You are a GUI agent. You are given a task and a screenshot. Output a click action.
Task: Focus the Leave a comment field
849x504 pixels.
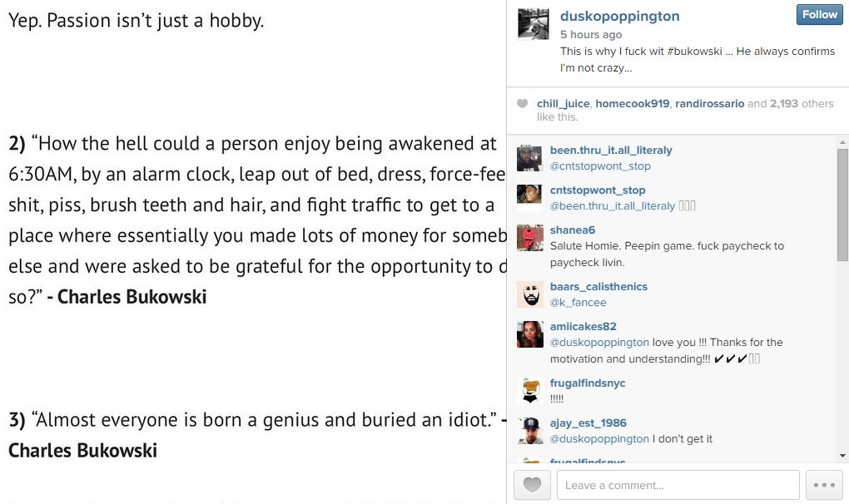(x=676, y=485)
